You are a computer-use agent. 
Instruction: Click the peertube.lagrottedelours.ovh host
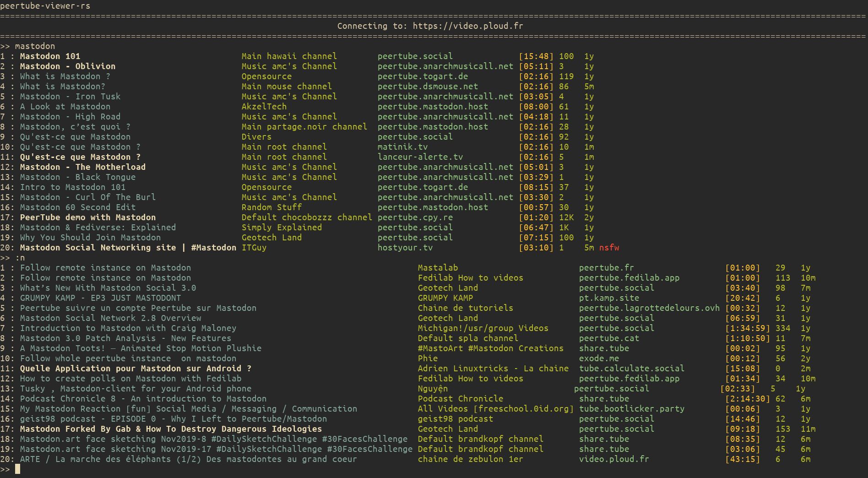[x=649, y=308]
